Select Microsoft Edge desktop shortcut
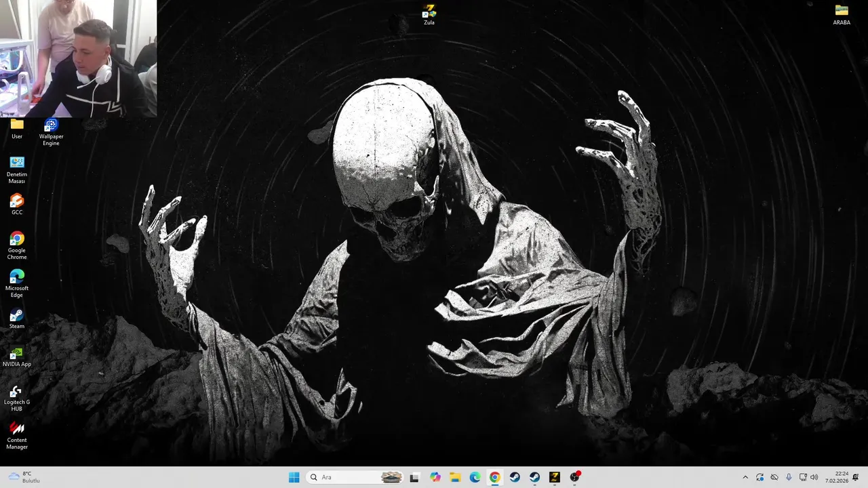 [x=17, y=283]
